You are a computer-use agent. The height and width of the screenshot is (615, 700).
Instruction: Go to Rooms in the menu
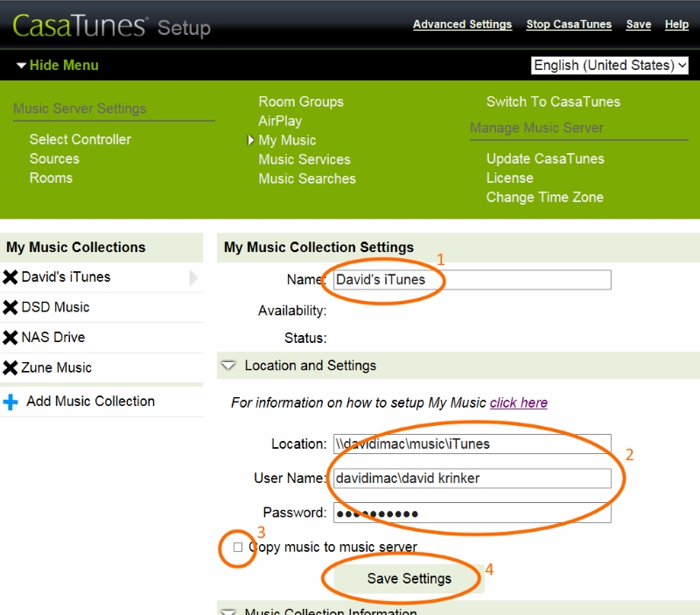pyautogui.click(x=51, y=178)
